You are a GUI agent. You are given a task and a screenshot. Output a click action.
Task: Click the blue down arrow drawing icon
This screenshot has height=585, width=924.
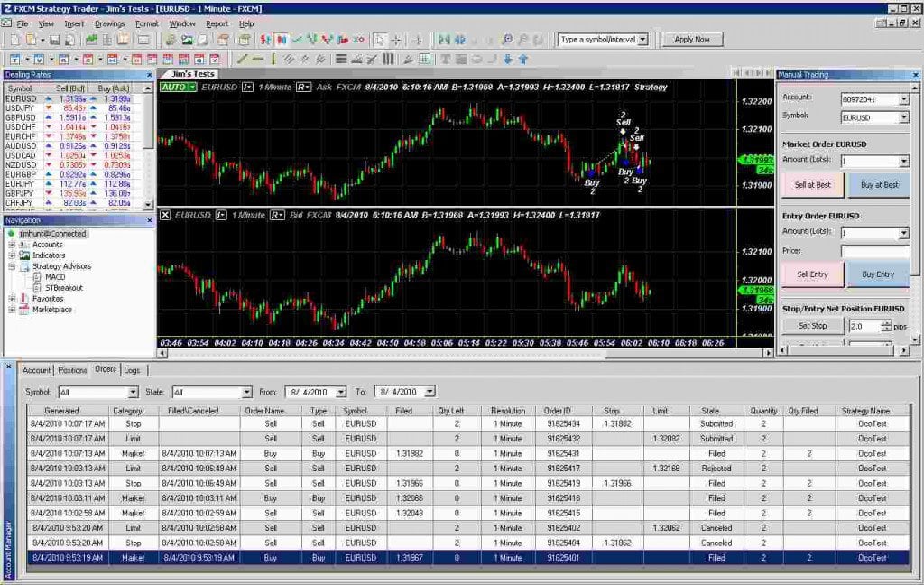(507, 59)
